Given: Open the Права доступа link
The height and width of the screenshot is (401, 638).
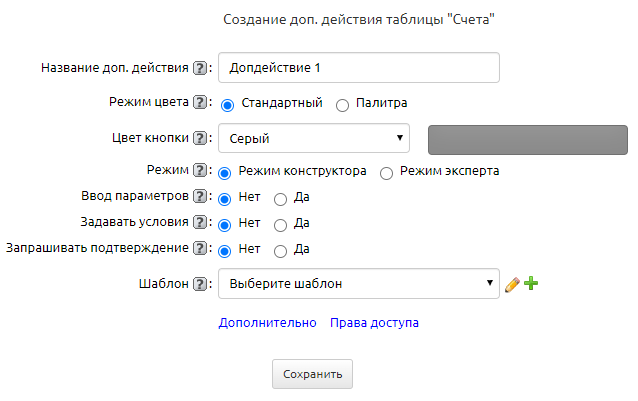Looking at the screenshot, I should [375, 323].
